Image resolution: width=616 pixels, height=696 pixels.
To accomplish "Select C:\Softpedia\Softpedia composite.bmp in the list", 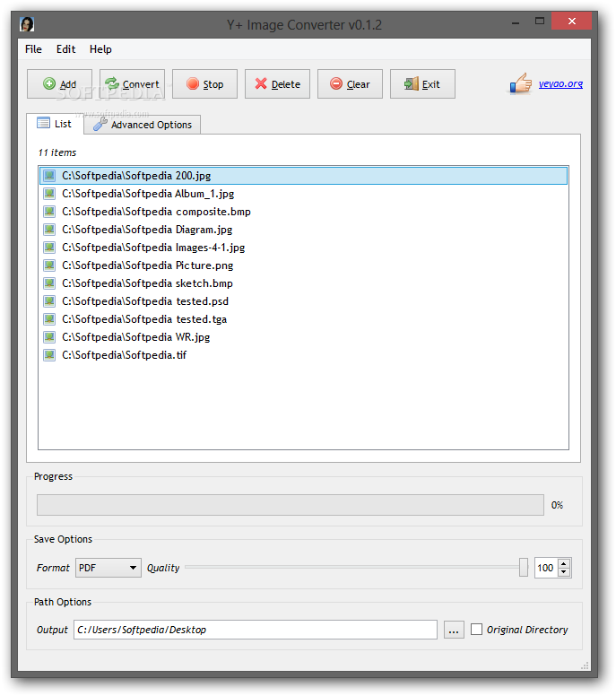I will point(304,212).
